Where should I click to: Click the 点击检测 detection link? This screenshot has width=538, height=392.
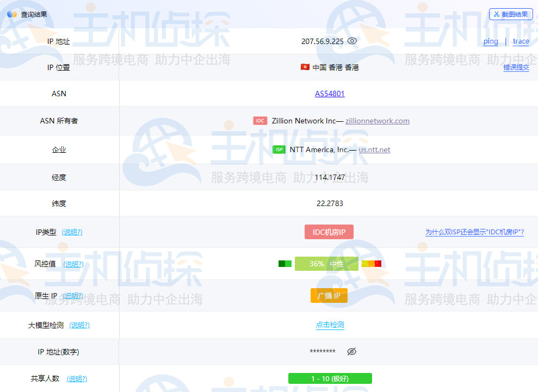point(330,325)
